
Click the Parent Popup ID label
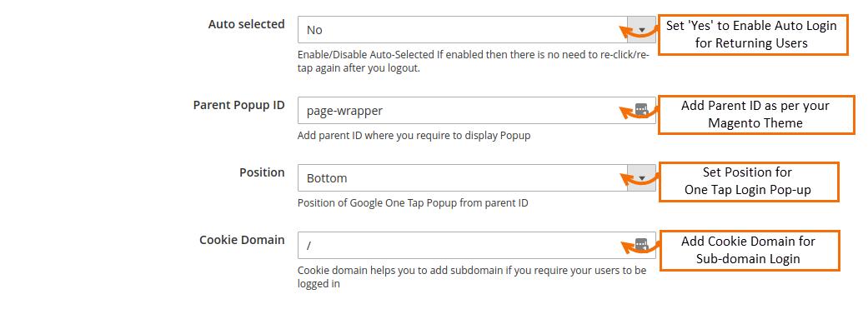click(x=239, y=105)
